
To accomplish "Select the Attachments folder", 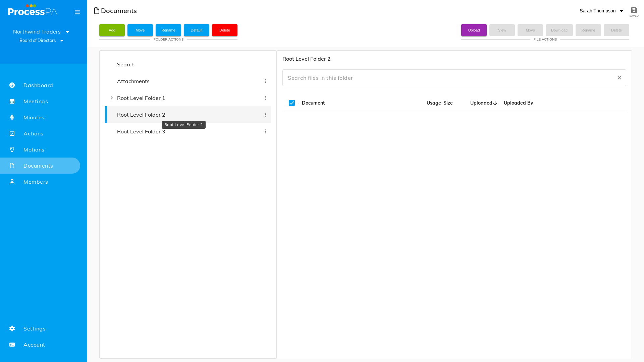I will pyautogui.click(x=188, y=81).
